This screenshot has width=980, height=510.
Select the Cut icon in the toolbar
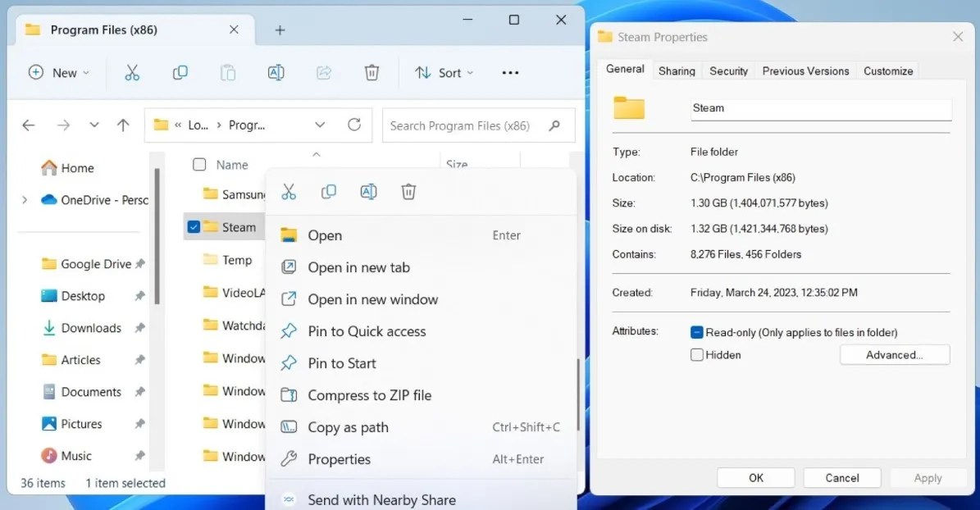click(132, 72)
